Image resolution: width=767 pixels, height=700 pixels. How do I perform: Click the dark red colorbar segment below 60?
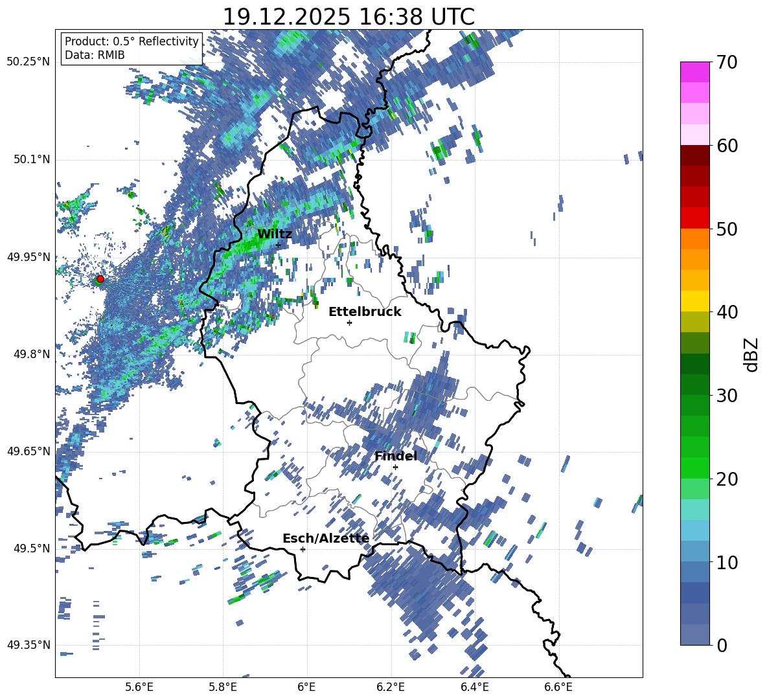[x=694, y=155]
